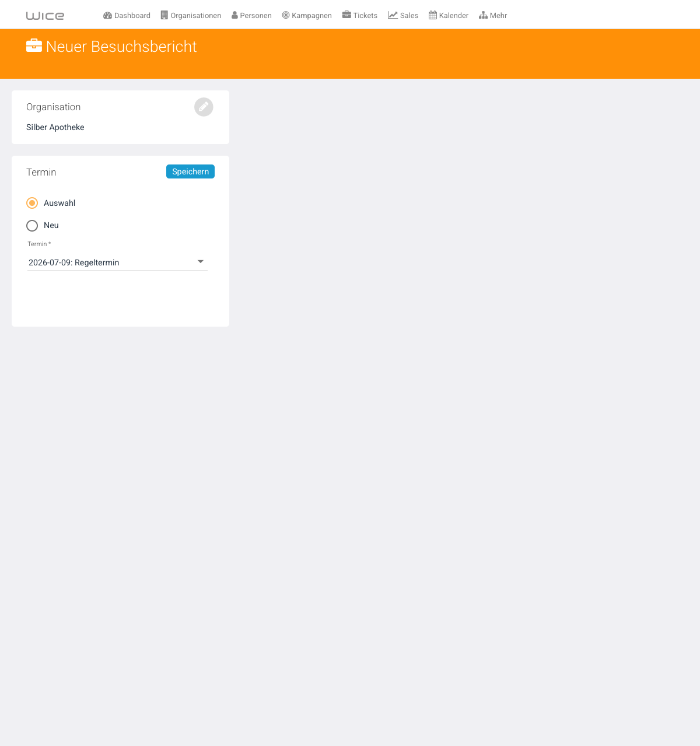Open the Mehr menu

tap(493, 15)
